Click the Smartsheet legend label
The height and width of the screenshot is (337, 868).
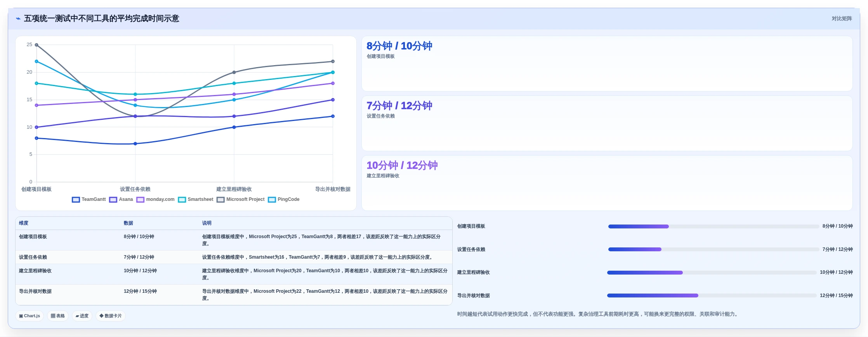pos(200,199)
